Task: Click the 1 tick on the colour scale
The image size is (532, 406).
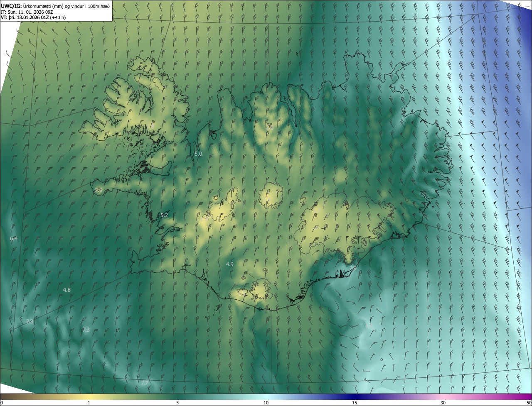Action: point(89,403)
